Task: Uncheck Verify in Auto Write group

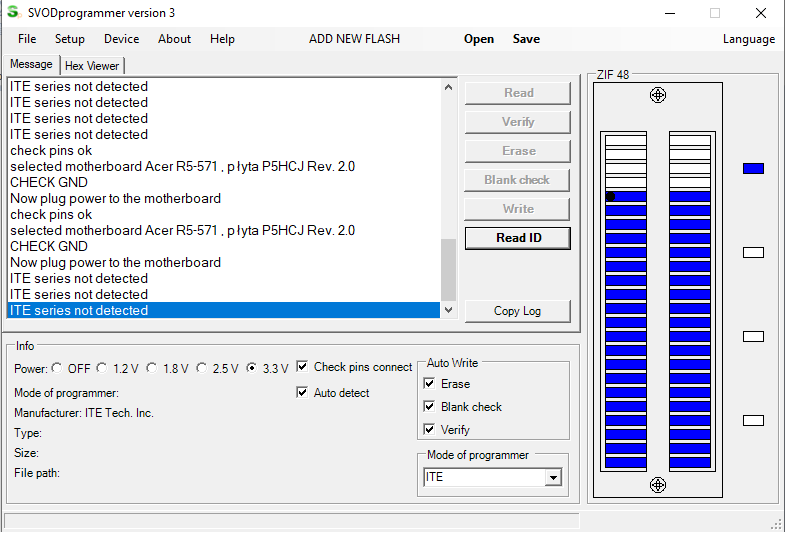Action: [x=429, y=430]
